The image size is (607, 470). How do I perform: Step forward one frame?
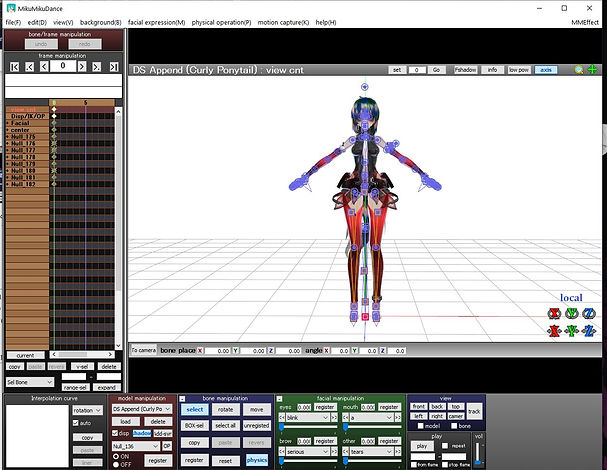(82, 67)
